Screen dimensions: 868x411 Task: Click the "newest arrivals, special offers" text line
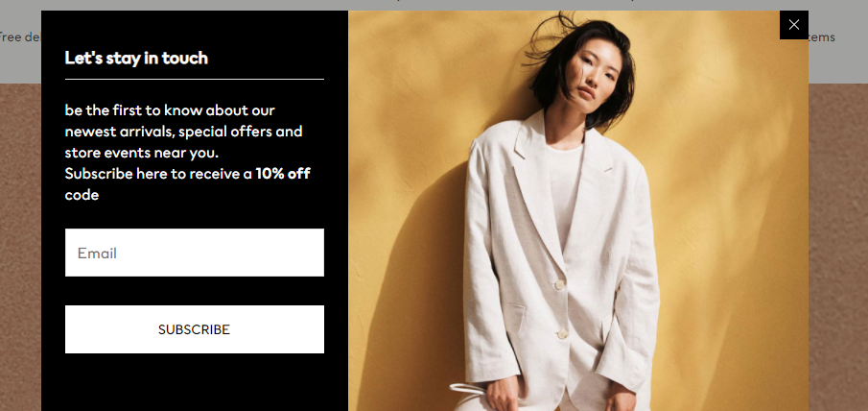pos(184,132)
